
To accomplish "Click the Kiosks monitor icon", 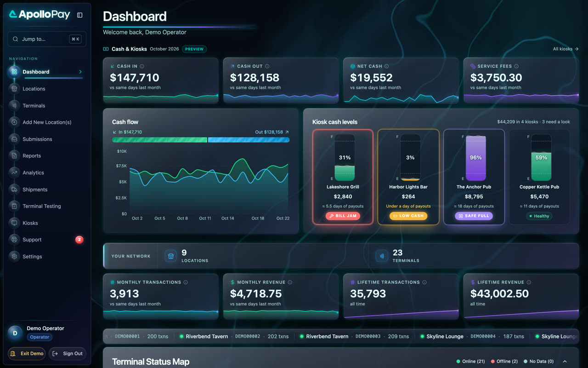I will pyautogui.click(x=14, y=223).
